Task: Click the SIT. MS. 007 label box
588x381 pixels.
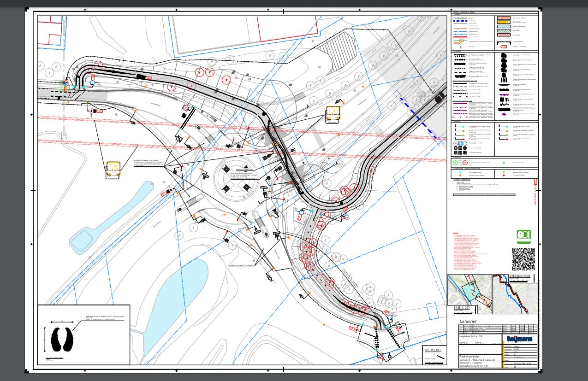Action: [434, 351]
